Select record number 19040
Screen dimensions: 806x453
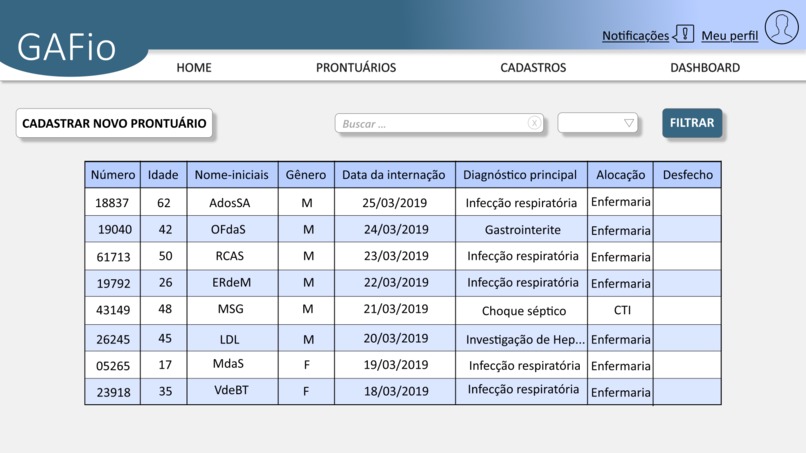[x=115, y=229]
